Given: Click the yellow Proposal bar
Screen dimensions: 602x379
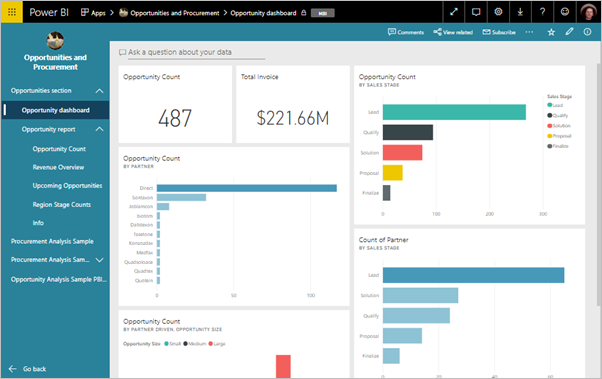Looking at the screenshot, I should pos(392,173).
